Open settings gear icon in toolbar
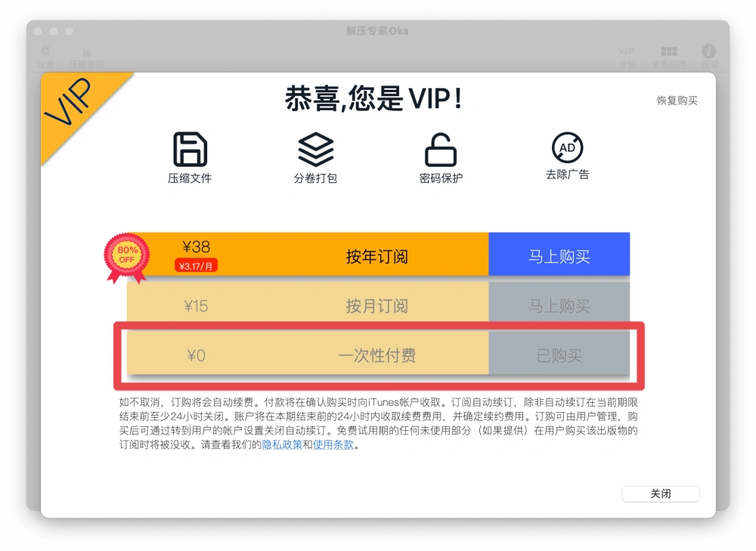756x551 pixels. [x=45, y=51]
